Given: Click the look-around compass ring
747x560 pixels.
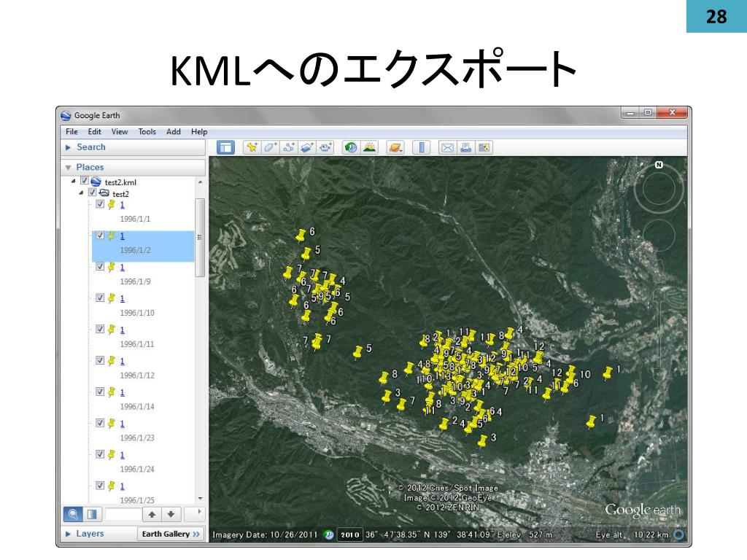Looking at the screenshot, I should pyautogui.click(x=659, y=189).
